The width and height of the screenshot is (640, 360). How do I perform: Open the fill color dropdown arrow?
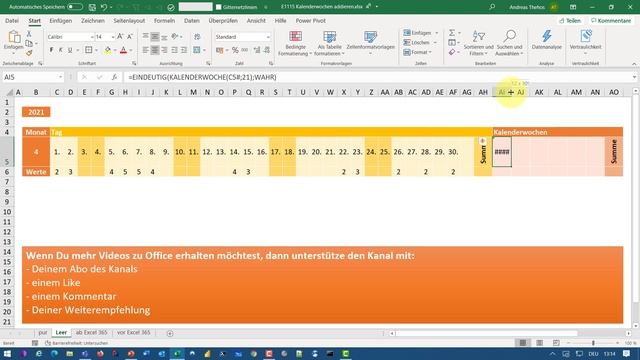click(115, 50)
